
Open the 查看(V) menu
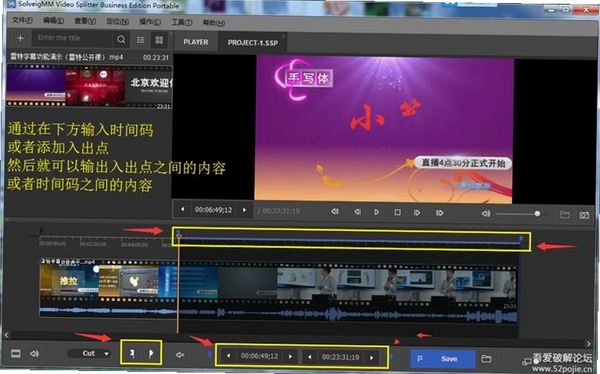tap(85, 21)
